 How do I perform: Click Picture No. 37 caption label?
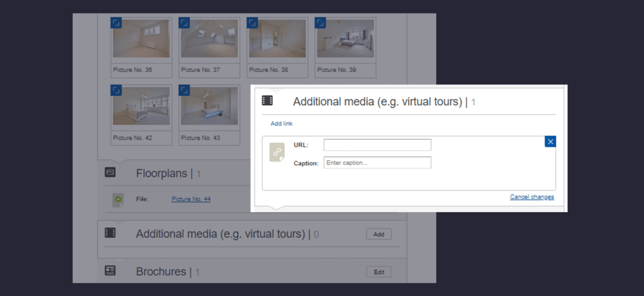click(201, 70)
